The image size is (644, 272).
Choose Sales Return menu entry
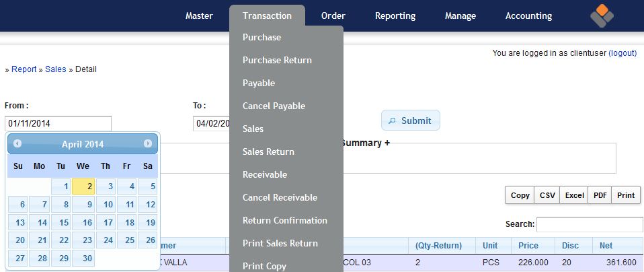268,151
